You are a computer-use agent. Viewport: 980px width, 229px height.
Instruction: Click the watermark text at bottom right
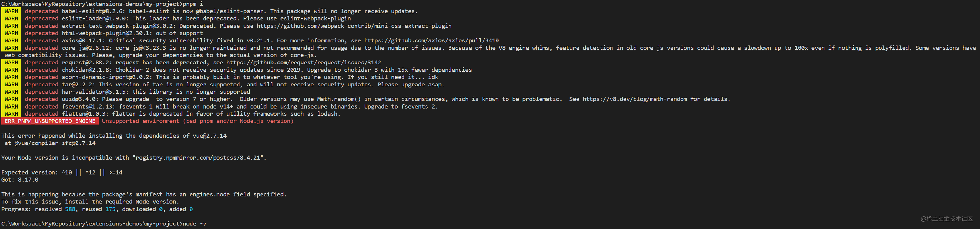tap(947, 218)
